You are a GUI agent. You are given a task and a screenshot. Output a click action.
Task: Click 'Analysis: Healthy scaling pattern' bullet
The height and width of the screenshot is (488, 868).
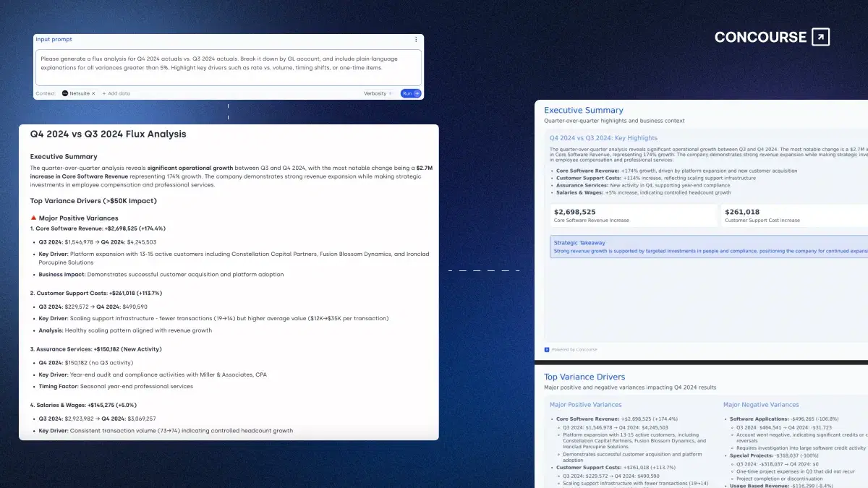(125, 330)
